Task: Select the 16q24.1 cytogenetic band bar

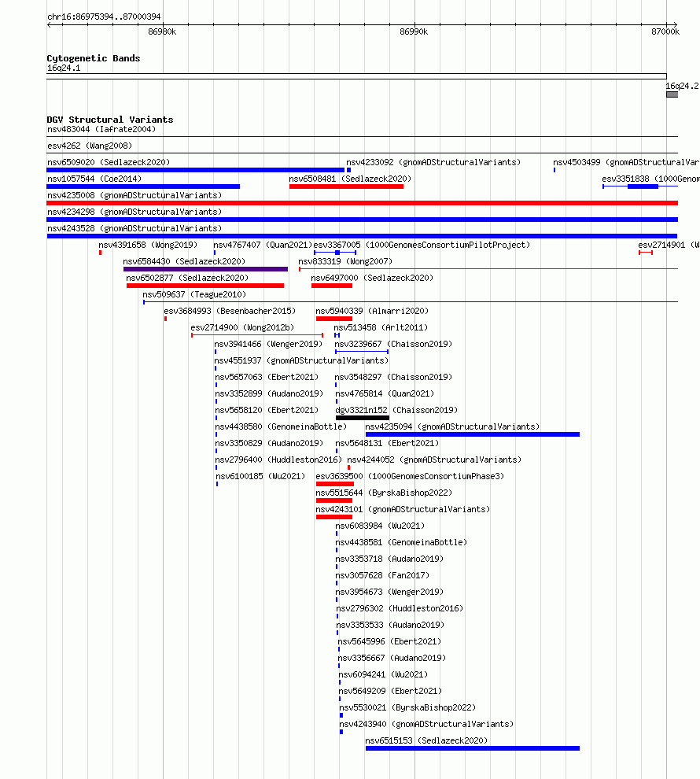Action: pyautogui.click(x=356, y=76)
